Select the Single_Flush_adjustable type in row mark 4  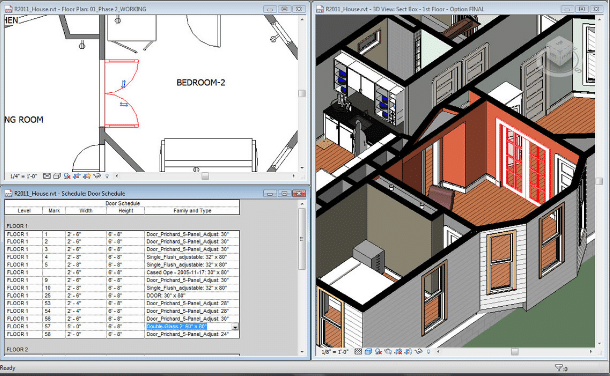[192, 257]
